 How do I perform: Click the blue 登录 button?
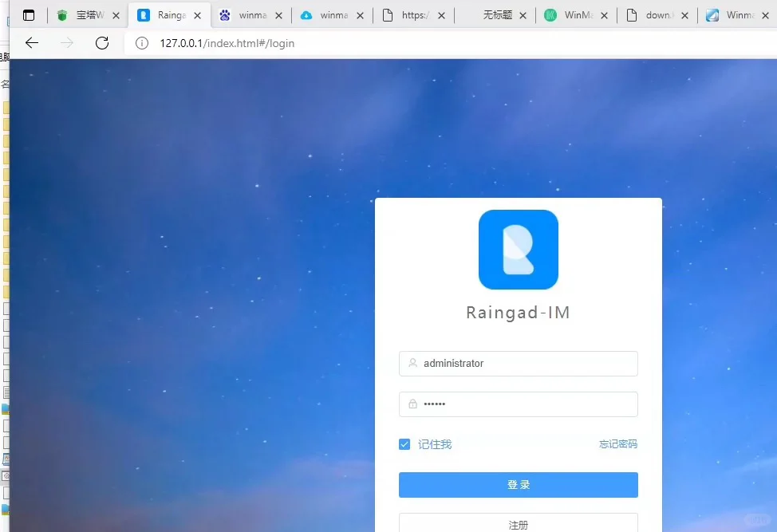click(x=519, y=485)
